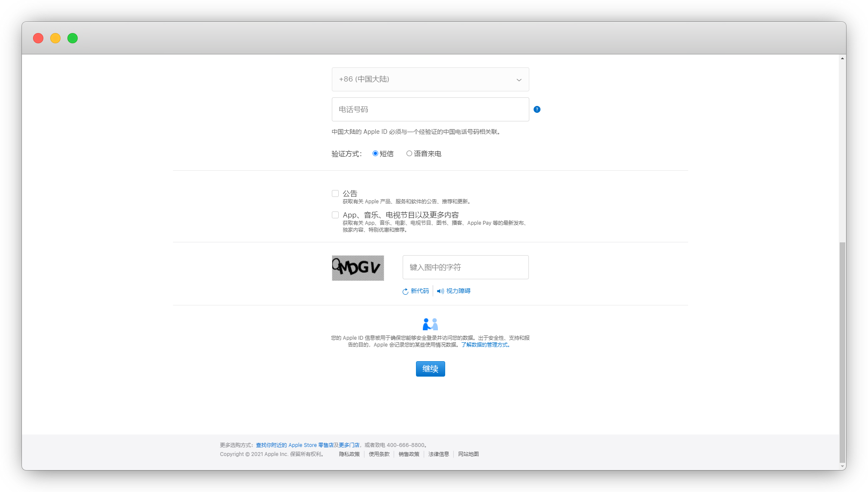
Task: Click the privacy handshake people icon
Action: click(430, 324)
